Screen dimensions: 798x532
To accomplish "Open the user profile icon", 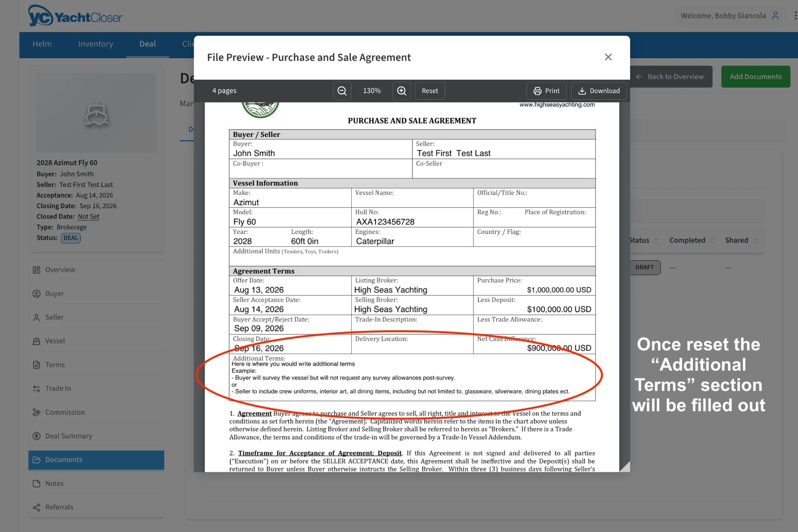I will pos(775,16).
